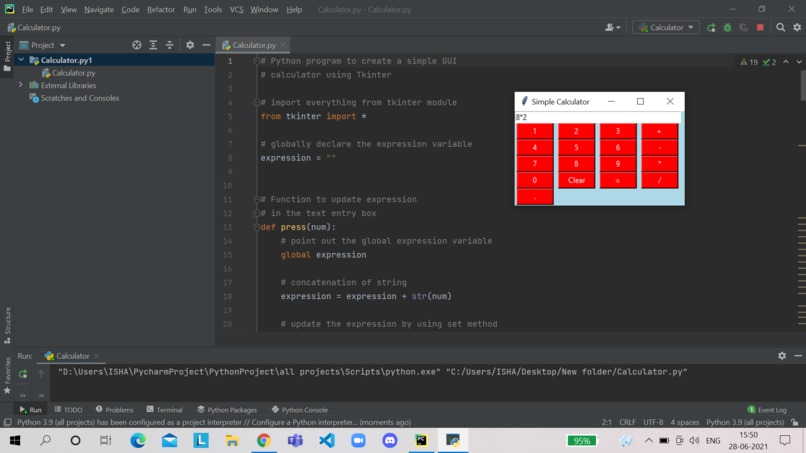Open Visual Studio Code from taskbar

[327, 441]
